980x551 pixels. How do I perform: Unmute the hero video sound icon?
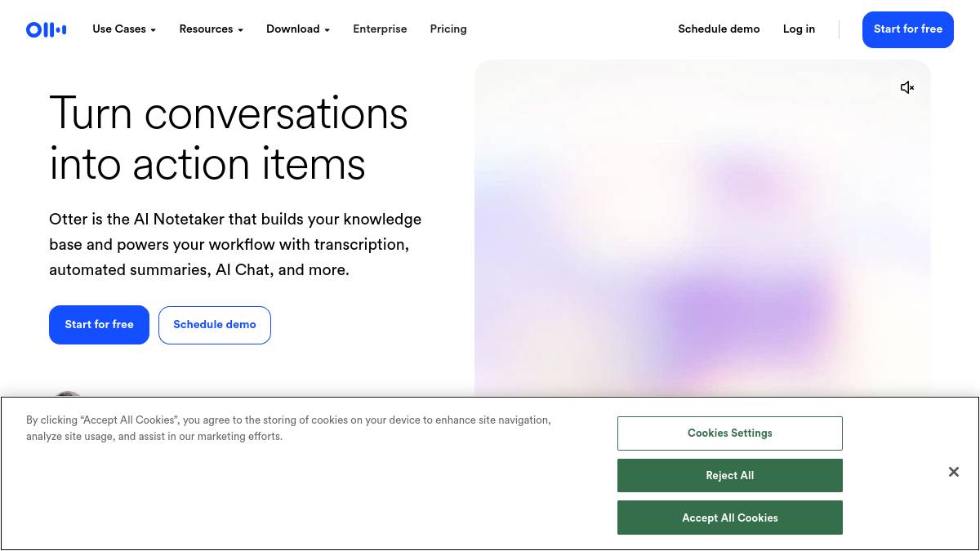pos(906,87)
